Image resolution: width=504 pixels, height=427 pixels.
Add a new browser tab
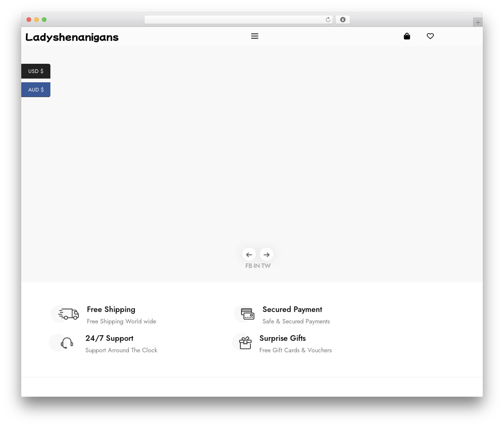[x=478, y=22]
